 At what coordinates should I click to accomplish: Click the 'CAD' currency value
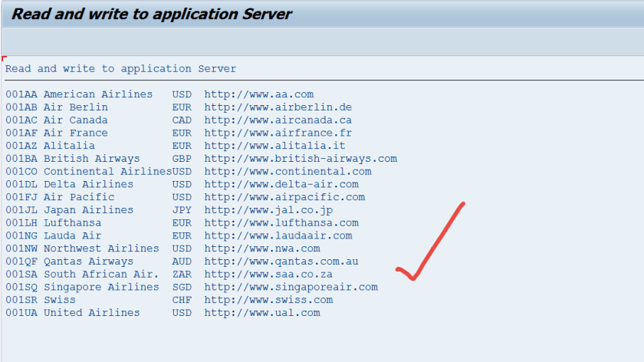[182, 120]
